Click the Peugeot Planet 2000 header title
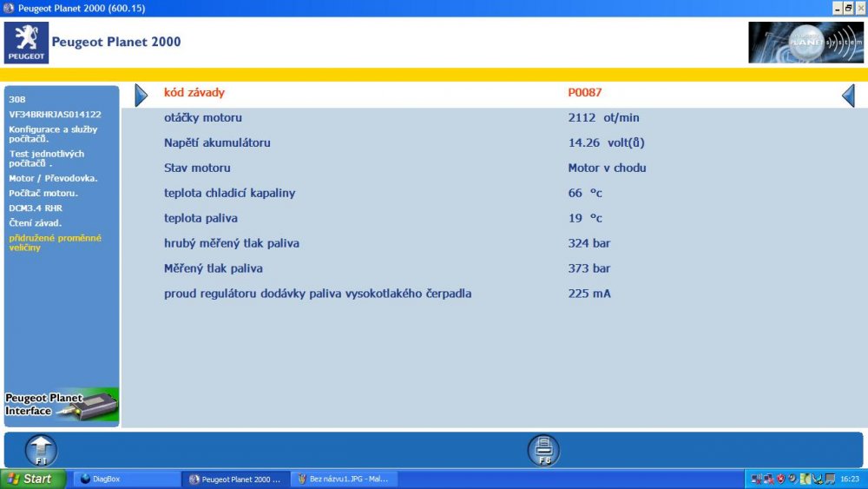This screenshot has height=489, width=868. click(x=116, y=42)
